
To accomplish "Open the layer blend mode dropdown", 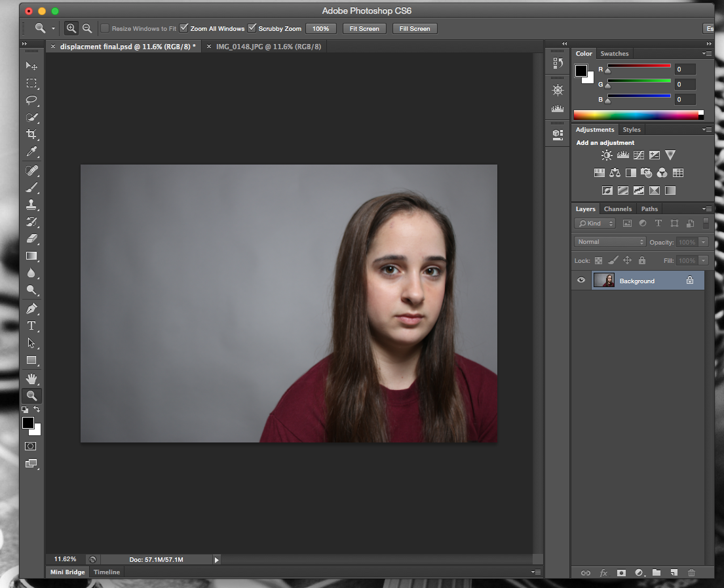I will [609, 241].
